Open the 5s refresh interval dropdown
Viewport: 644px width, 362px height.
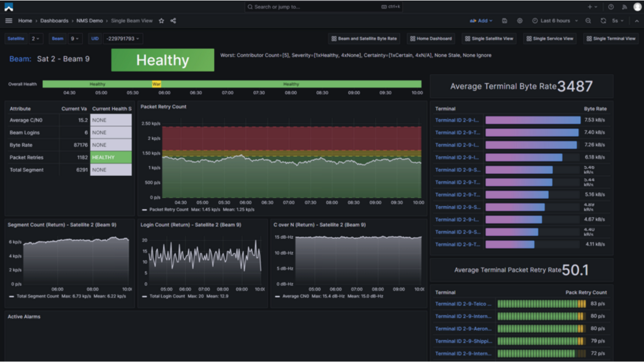[618, 21]
